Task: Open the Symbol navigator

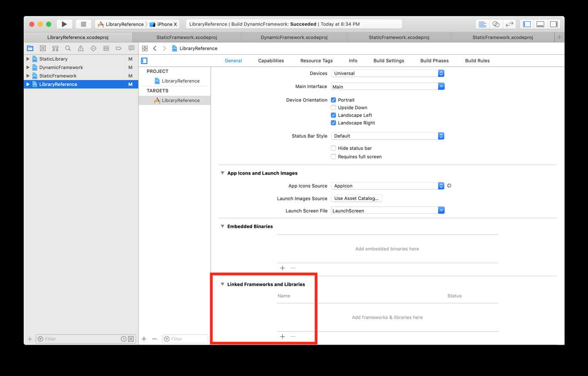Action: [x=55, y=48]
